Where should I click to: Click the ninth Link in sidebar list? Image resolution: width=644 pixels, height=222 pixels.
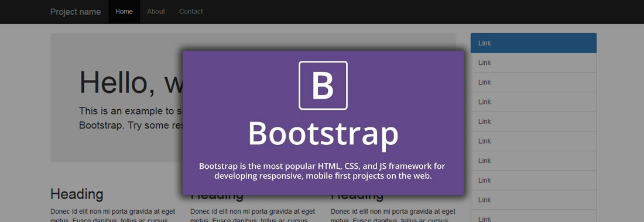[533, 200]
